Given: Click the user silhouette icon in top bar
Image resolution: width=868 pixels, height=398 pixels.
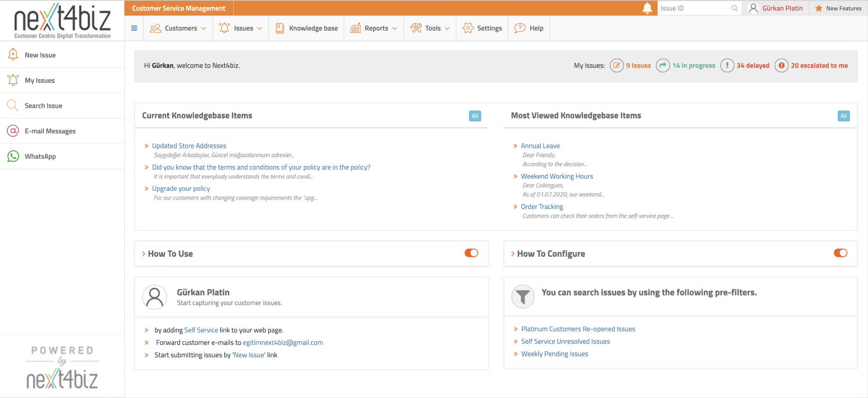Looking at the screenshot, I should (753, 8).
